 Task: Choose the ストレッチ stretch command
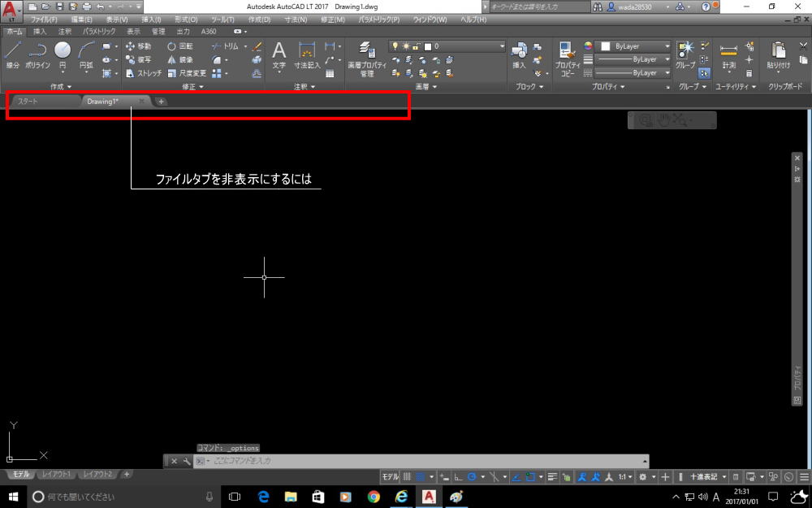(x=144, y=73)
